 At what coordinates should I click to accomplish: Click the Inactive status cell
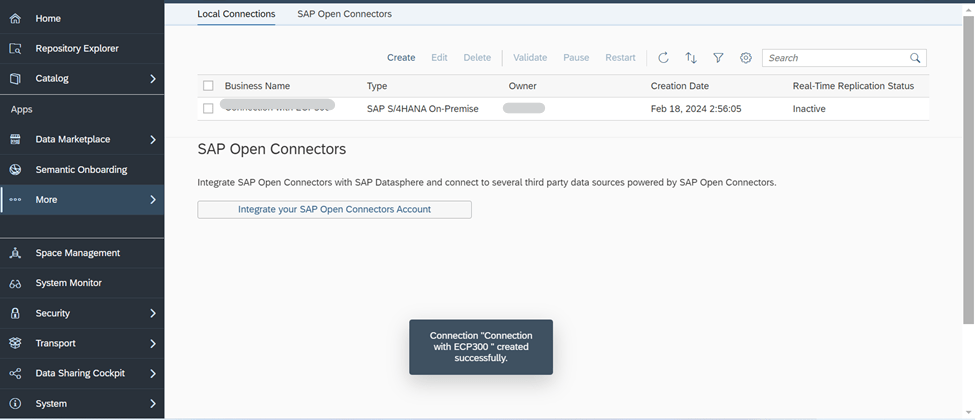pos(809,109)
